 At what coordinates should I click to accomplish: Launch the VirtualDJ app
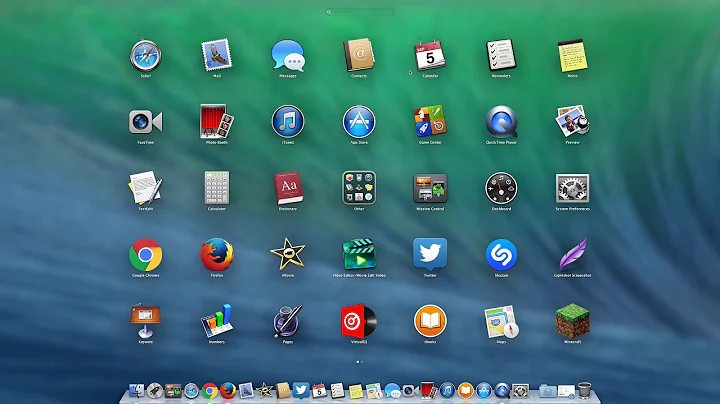359,321
